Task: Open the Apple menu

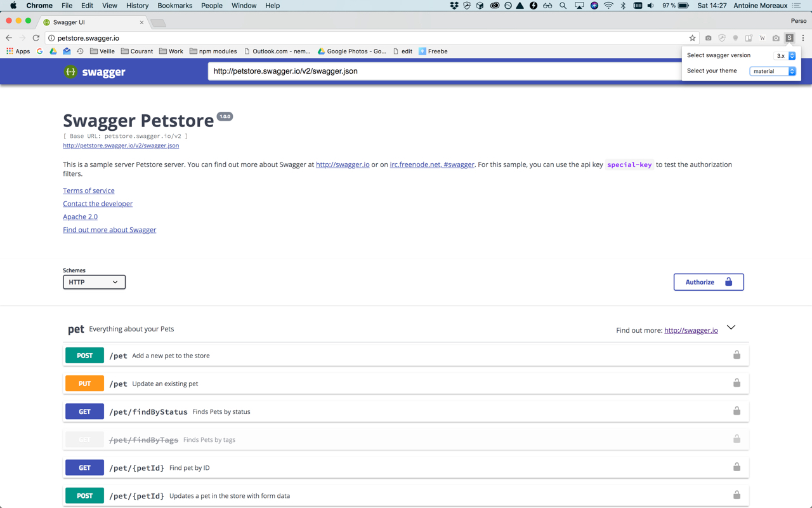Action: click(x=13, y=6)
